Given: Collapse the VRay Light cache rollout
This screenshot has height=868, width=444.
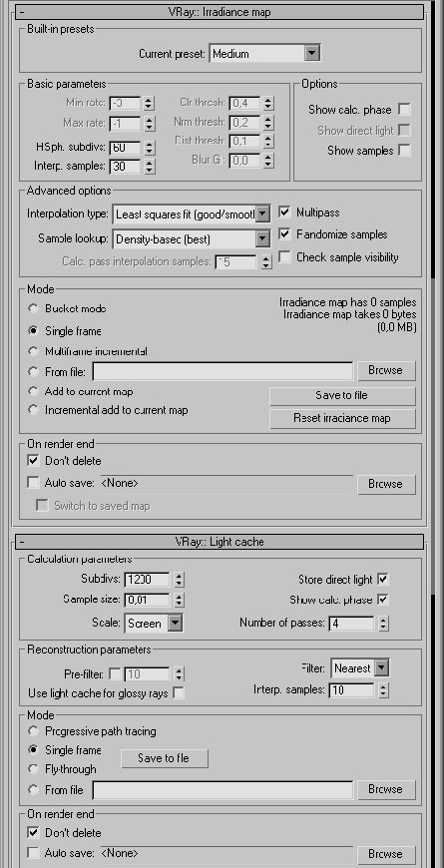Looking at the screenshot, I should 220,542.
